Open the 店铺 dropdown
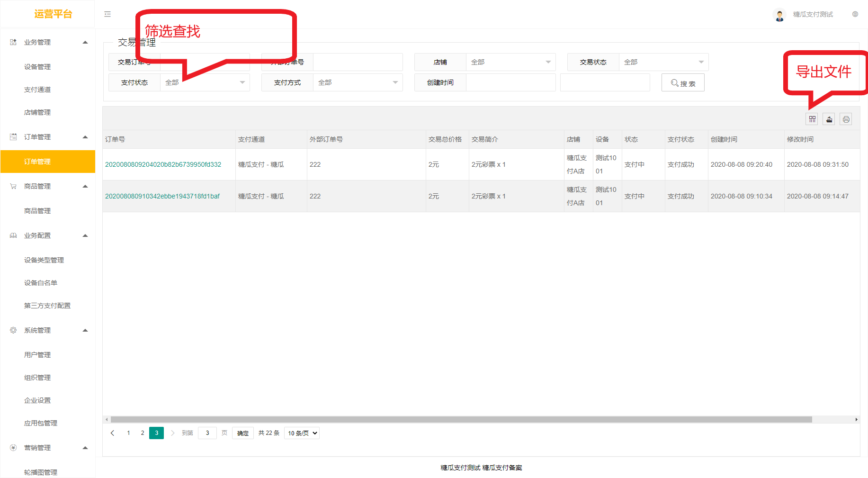Viewport: 868px width, 478px height. (510, 62)
